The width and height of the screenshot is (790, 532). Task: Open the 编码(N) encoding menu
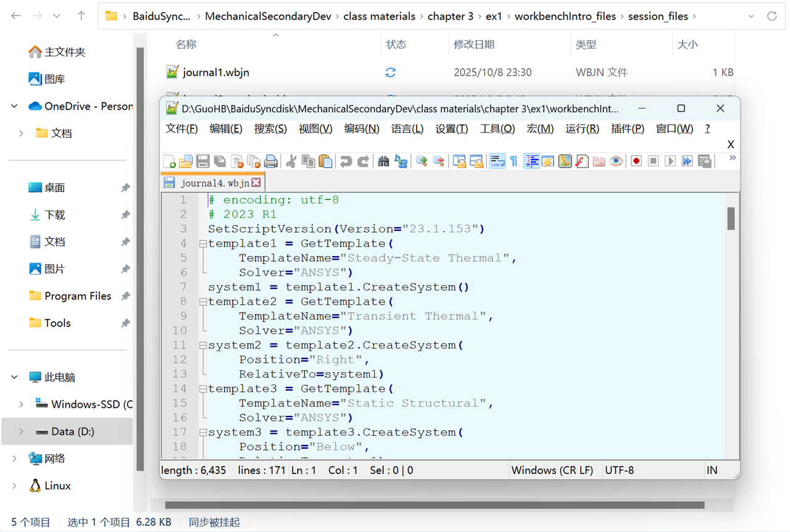point(362,129)
